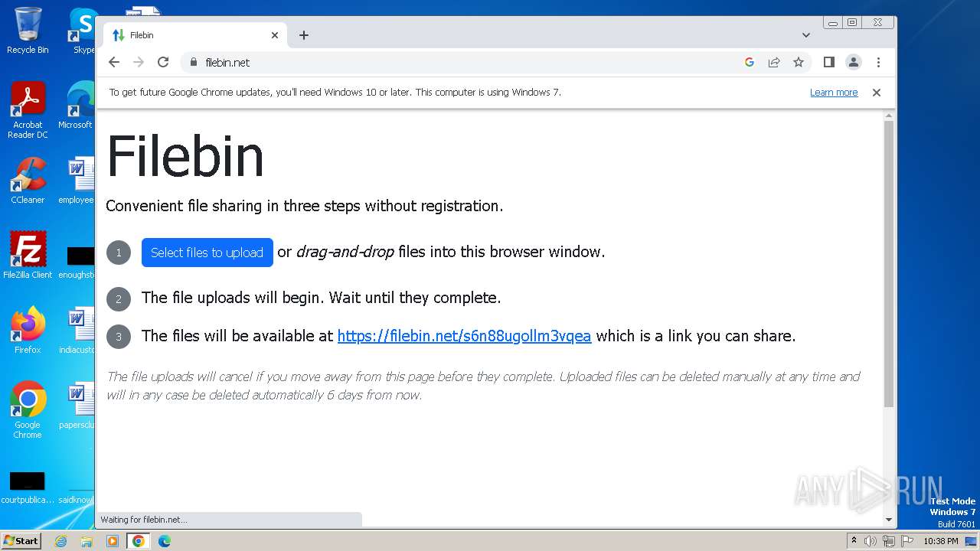
Task: Open network tray icon
Action: [888, 541]
